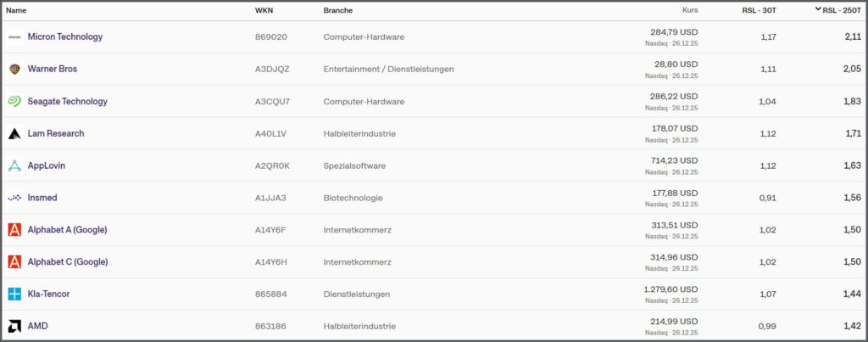Click the Lam Research triangle logo
This screenshot has height=342, width=868.
pos(14,134)
